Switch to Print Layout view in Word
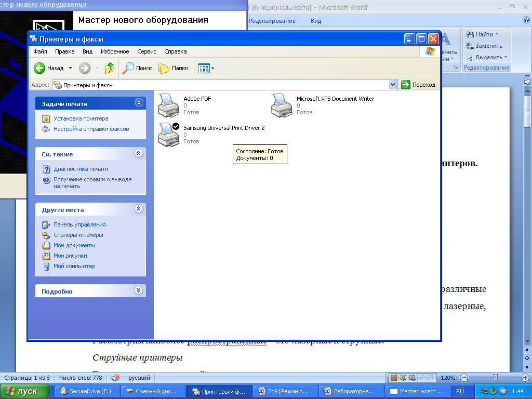Viewport: 532px width, 399px height. click(394, 378)
